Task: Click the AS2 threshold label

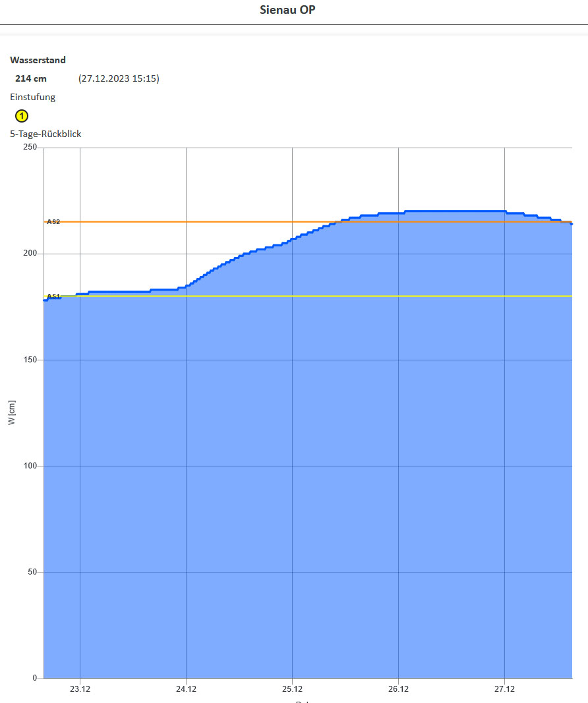Action: click(53, 221)
